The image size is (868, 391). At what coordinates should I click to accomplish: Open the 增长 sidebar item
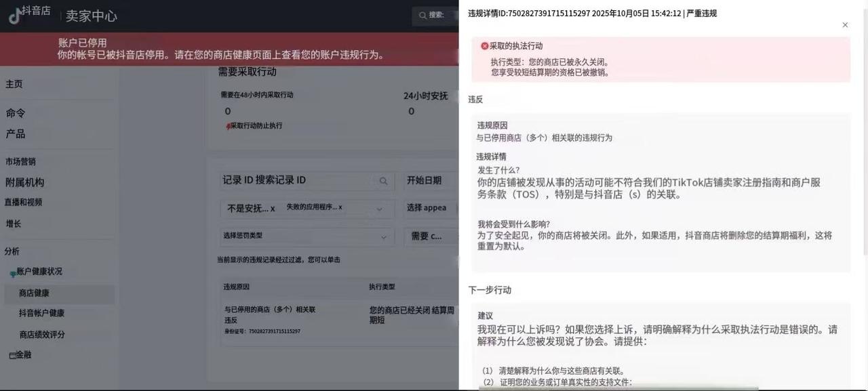click(14, 224)
